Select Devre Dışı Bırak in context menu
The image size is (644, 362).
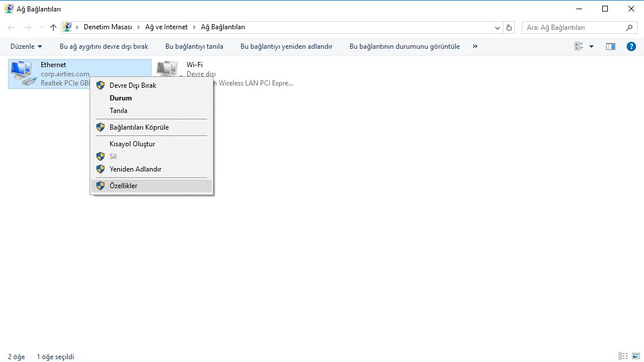(x=133, y=85)
